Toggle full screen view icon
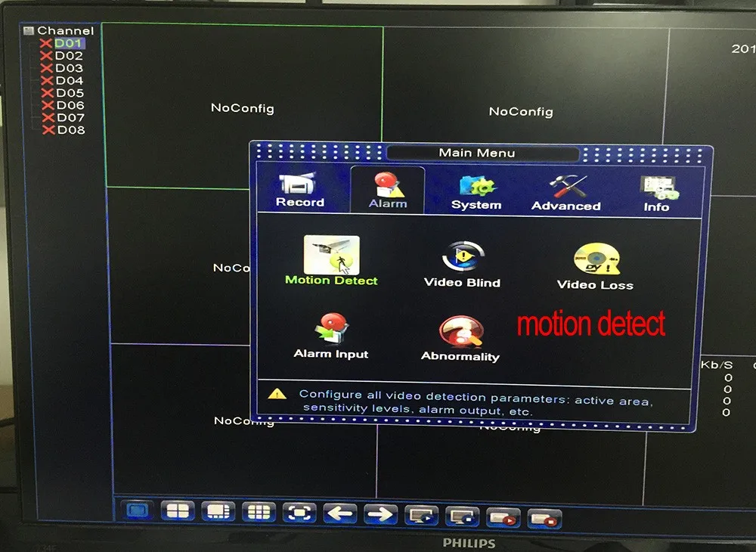756x552 pixels. coord(299,513)
